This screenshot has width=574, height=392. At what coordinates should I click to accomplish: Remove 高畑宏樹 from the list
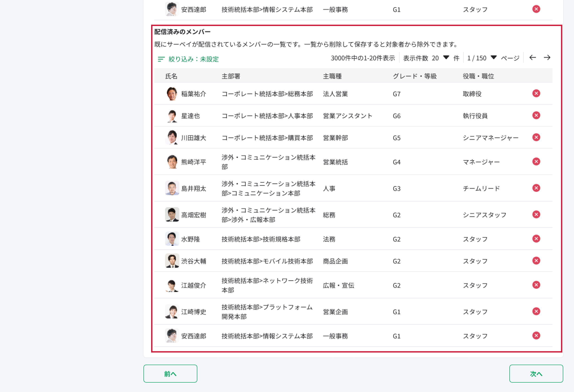click(x=536, y=214)
